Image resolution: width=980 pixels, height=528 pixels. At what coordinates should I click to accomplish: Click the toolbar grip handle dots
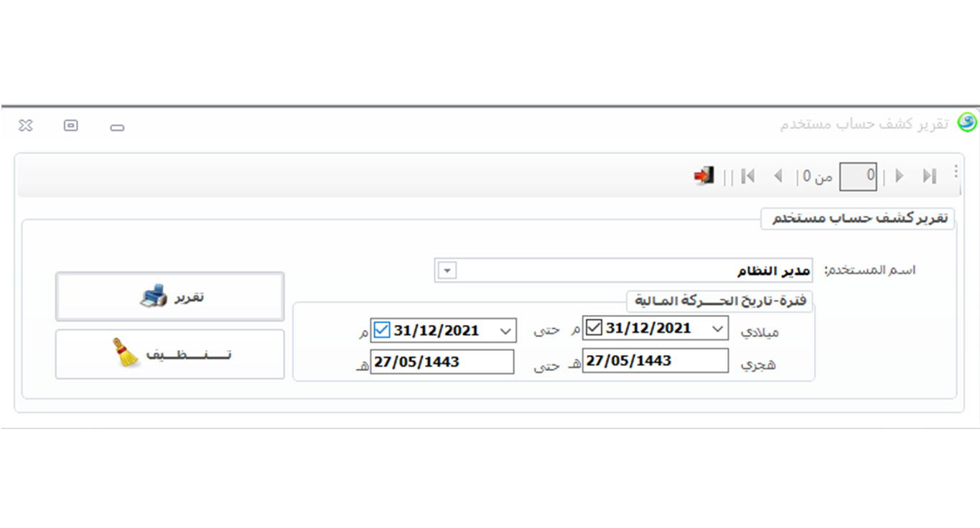[956, 171]
